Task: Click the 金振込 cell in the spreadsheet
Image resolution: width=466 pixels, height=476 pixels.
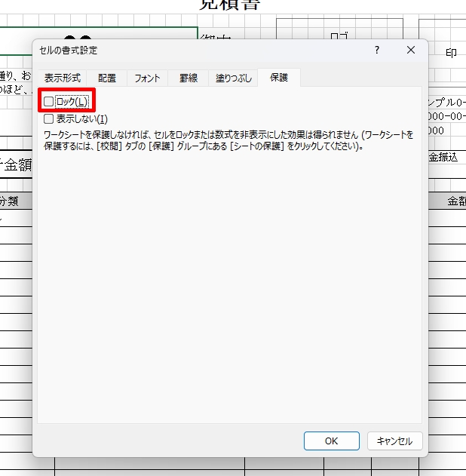Action: tap(443, 157)
